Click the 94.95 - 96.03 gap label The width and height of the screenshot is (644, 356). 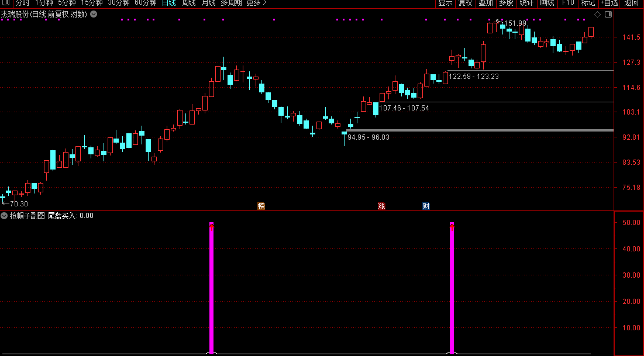tap(369, 137)
